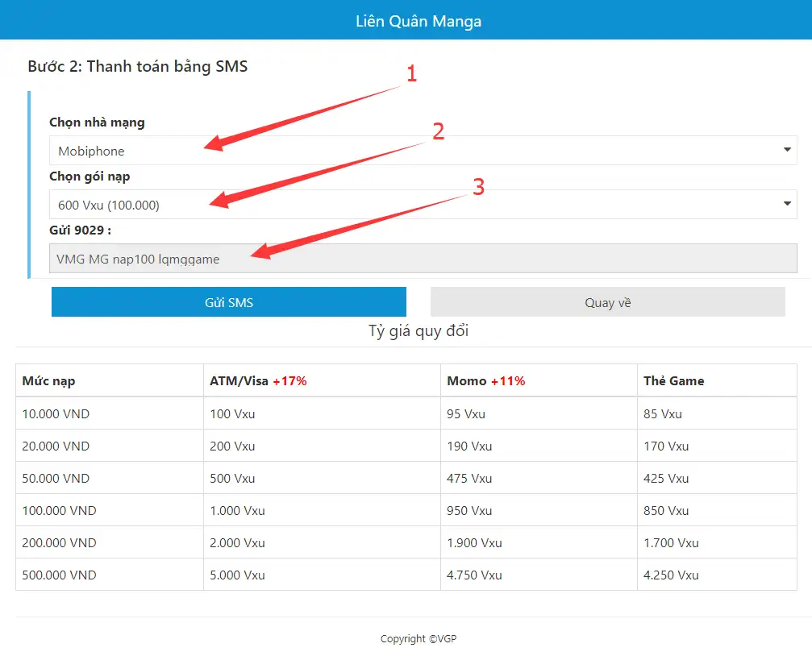Click the 850 Vxu cell
Viewport: 812px width, 656px height.
717,510
